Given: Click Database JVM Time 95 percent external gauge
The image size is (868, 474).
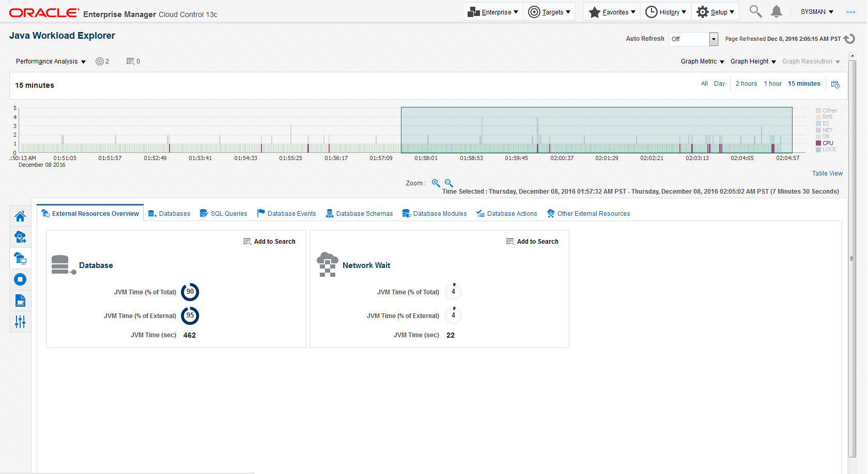Looking at the screenshot, I should click(x=190, y=315).
